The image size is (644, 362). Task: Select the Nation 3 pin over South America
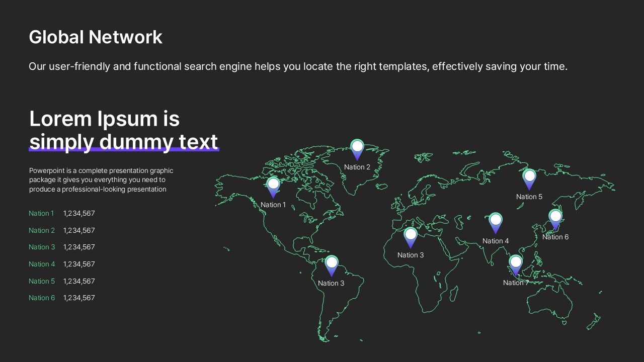coord(331,264)
